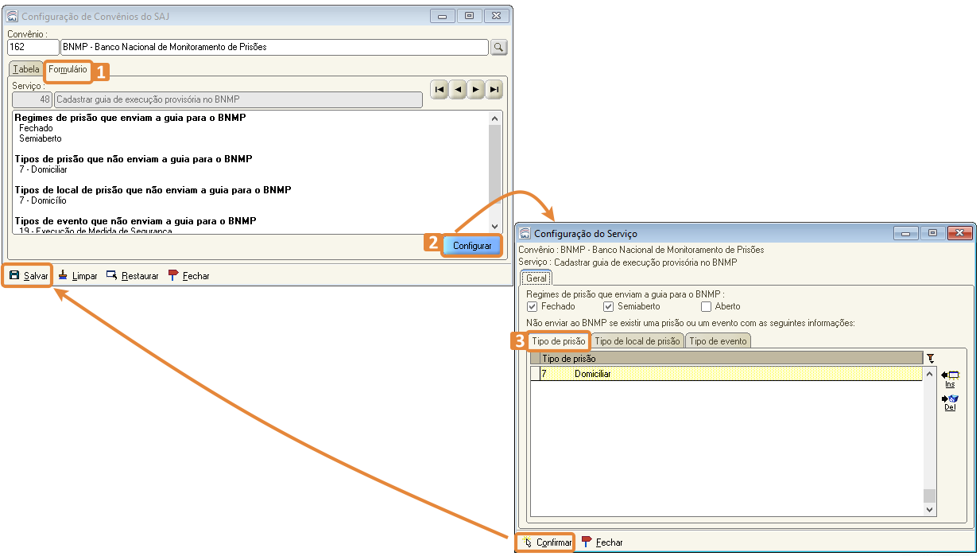Screen dimensions: 980x556
Task: Maximize the Configuração do Serviço window
Action: [932, 234]
